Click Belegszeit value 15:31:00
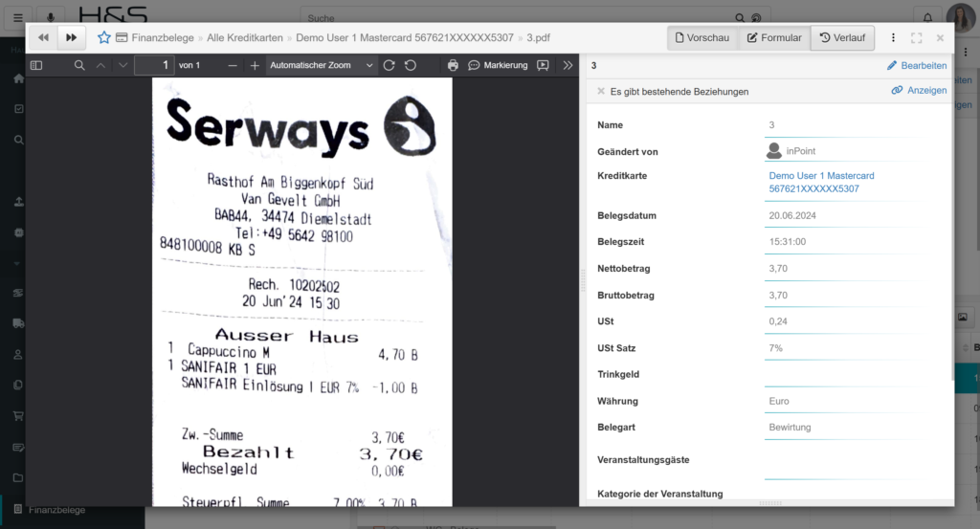 pyautogui.click(x=787, y=242)
